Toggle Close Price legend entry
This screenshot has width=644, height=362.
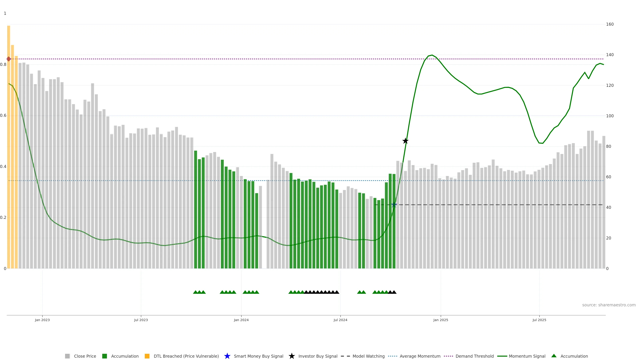(85, 356)
